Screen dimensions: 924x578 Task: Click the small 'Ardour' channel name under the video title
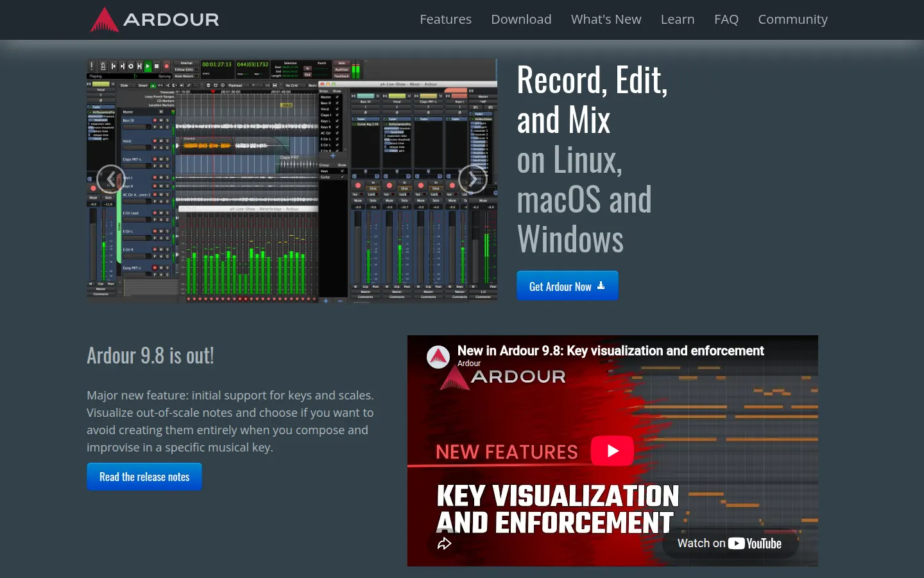(468, 363)
